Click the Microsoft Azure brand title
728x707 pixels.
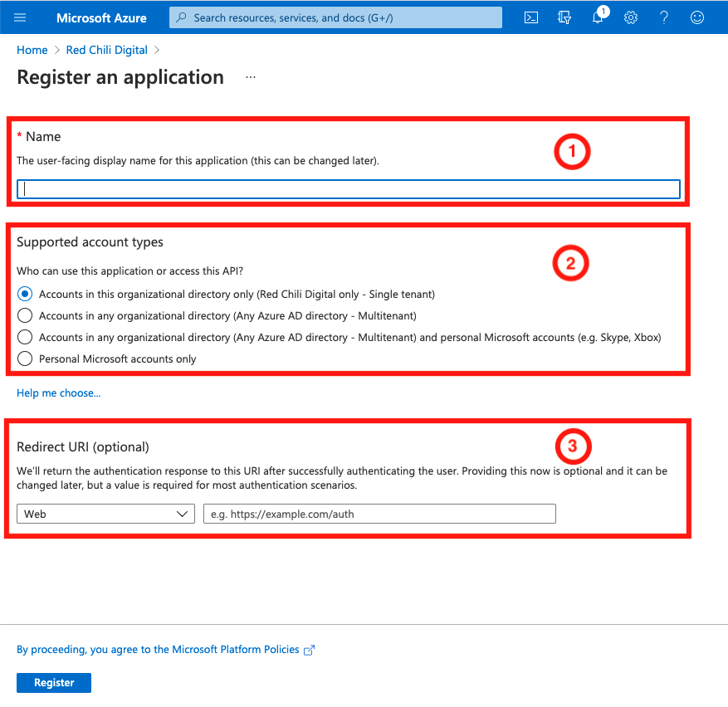click(x=101, y=17)
